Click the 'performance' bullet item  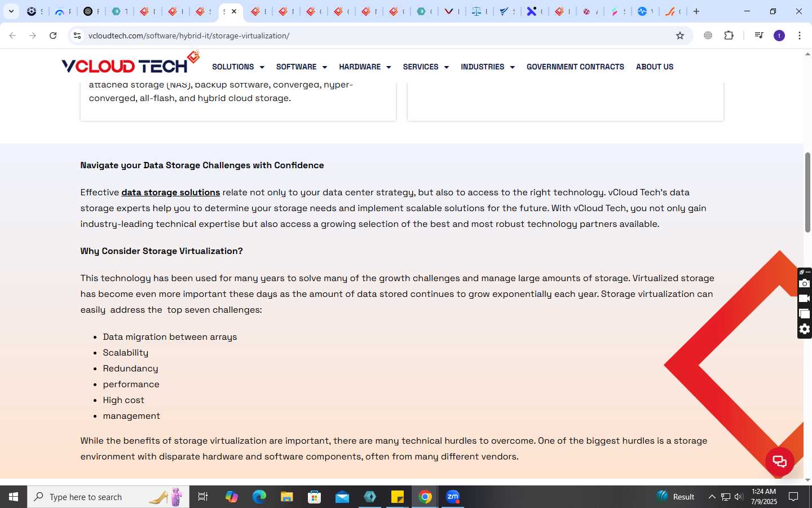point(131,384)
